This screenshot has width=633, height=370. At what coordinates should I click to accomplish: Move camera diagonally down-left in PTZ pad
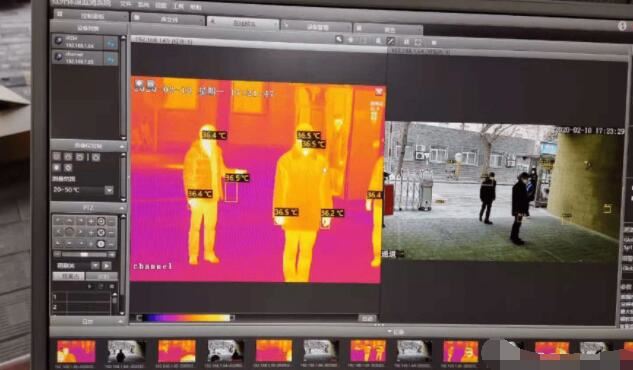tap(59, 243)
